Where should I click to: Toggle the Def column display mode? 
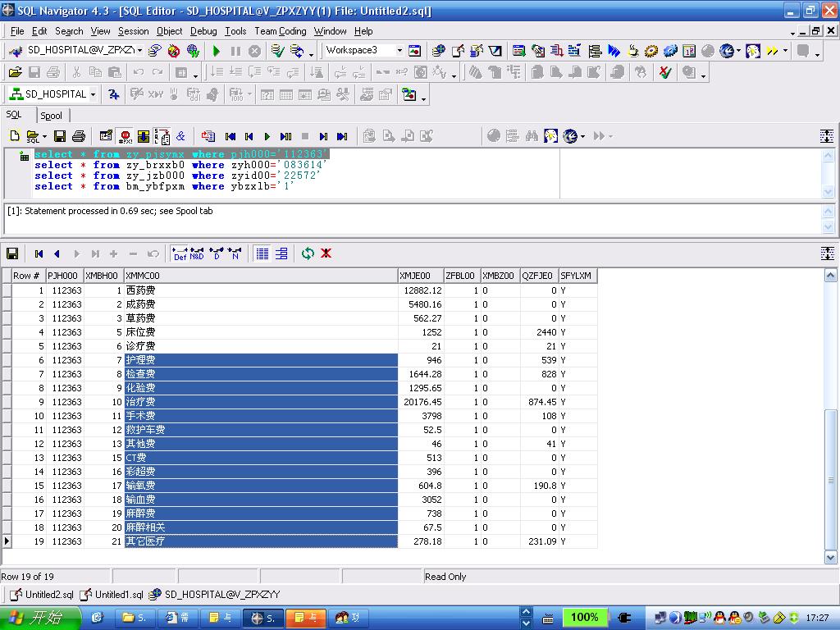pos(180,253)
